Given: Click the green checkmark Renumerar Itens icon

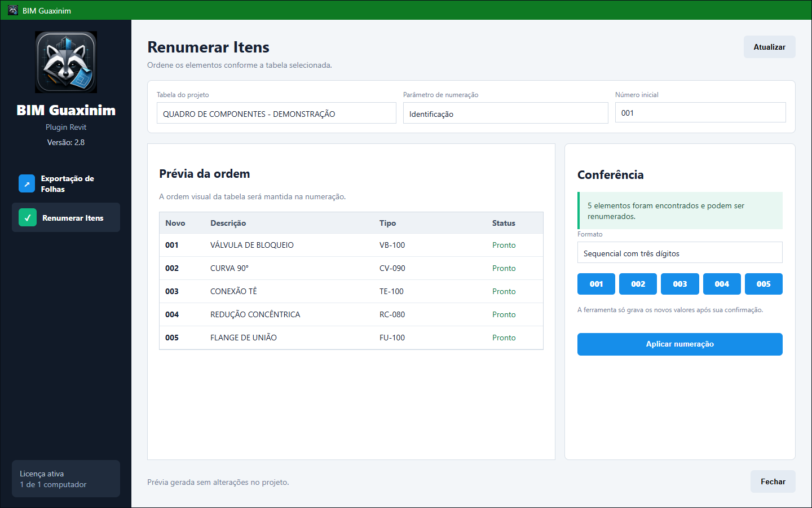Looking at the screenshot, I should coord(28,217).
